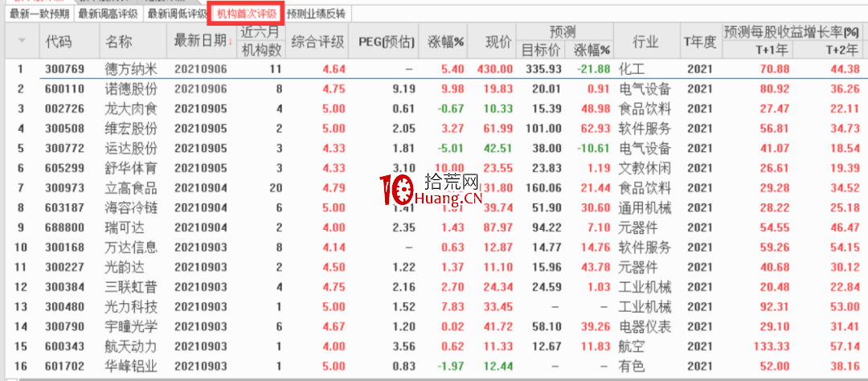Screen dimensions: 868x381
Task: Select stock code 600110
Action: click(65, 88)
